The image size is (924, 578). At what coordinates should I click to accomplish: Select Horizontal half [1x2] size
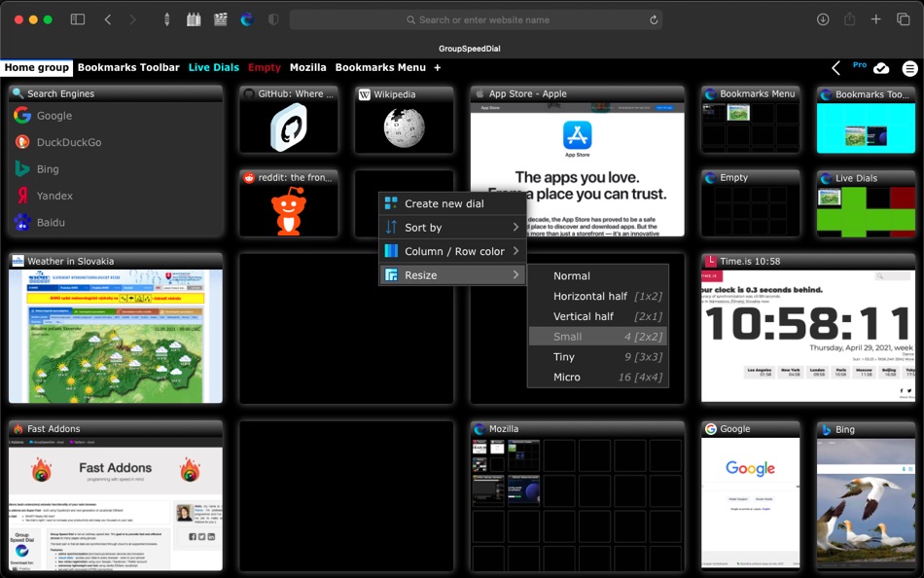coord(598,296)
